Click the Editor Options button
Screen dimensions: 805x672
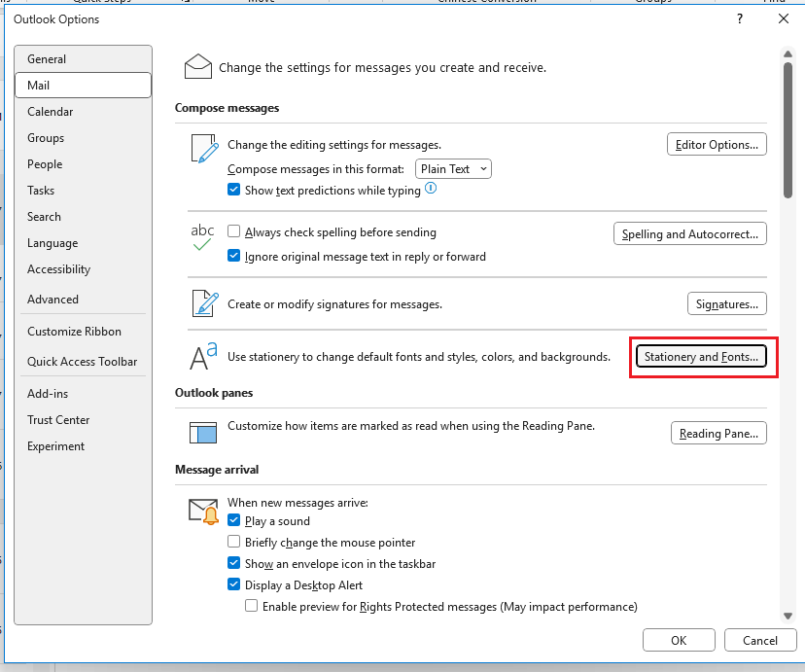tap(717, 144)
